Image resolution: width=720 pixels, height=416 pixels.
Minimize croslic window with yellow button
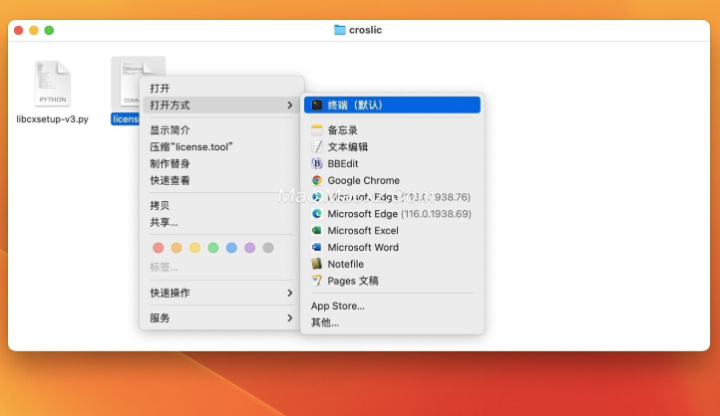(34, 30)
